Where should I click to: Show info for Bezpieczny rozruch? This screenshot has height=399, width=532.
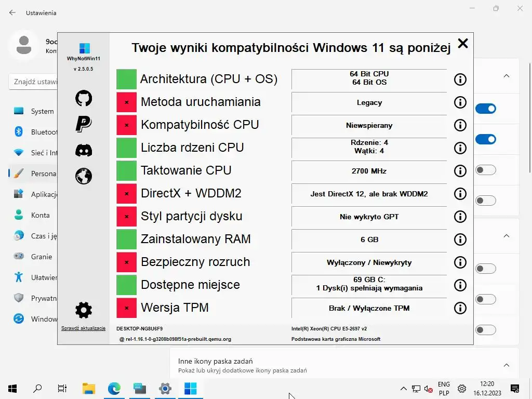[460, 262]
